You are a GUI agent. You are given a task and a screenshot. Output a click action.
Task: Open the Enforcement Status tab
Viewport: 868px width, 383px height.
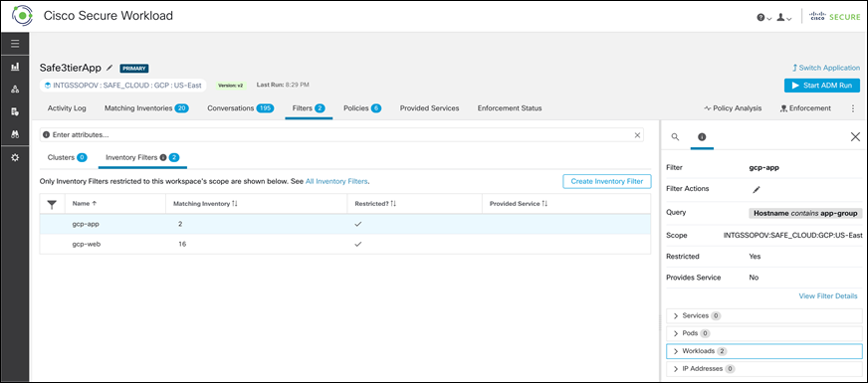click(510, 108)
